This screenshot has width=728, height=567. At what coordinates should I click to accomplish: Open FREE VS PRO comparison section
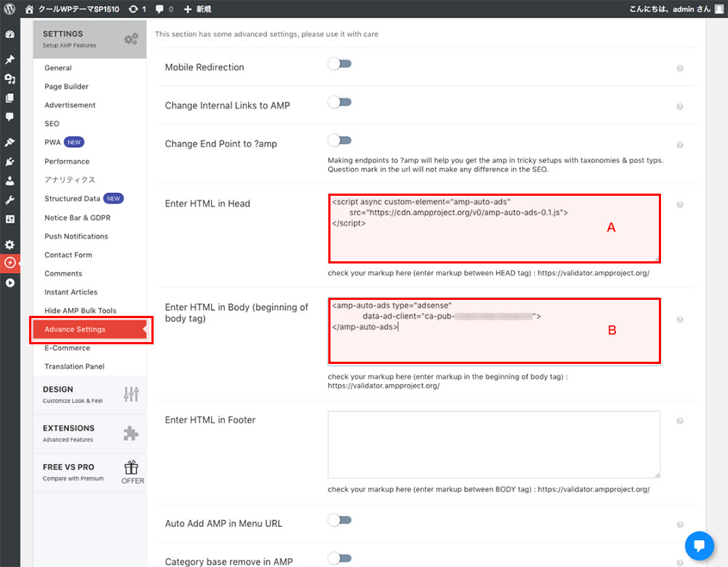[x=90, y=472]
